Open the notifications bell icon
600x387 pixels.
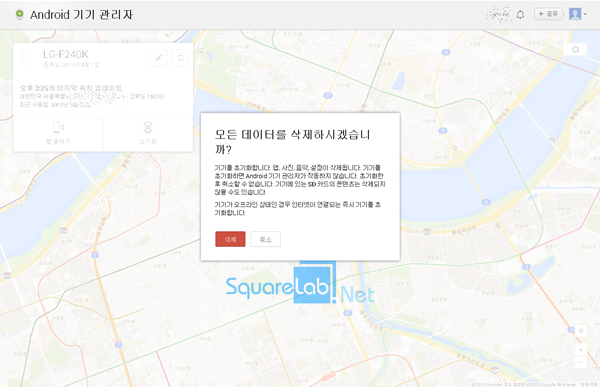point(520,15)
